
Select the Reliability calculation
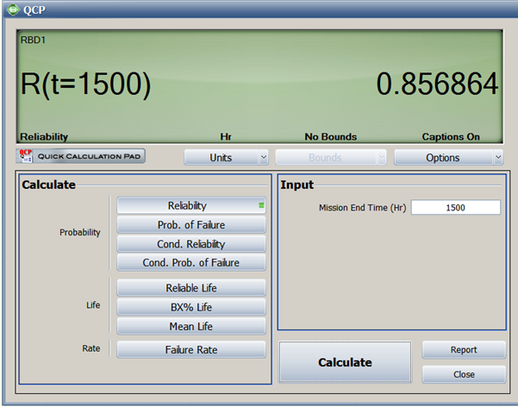[x=191, y=206]
